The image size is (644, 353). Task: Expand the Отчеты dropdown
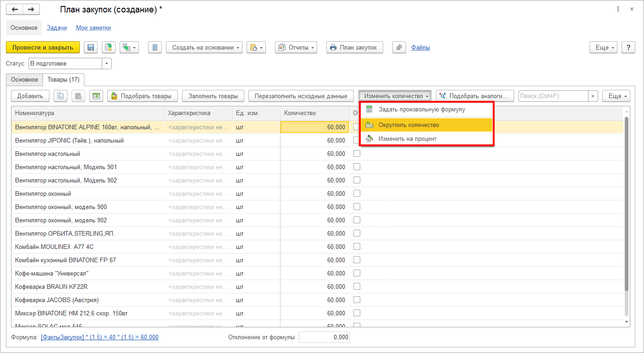tap(296, 47)
